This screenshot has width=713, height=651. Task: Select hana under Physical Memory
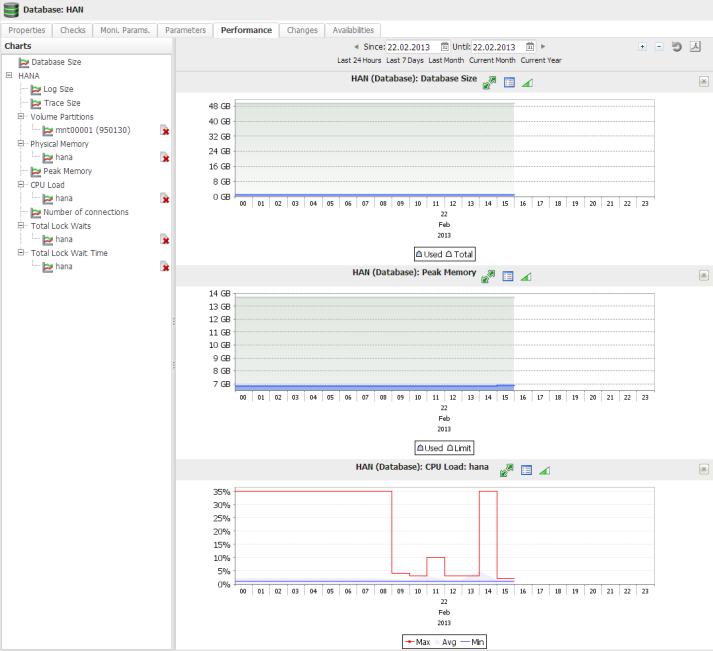[64, 157]
